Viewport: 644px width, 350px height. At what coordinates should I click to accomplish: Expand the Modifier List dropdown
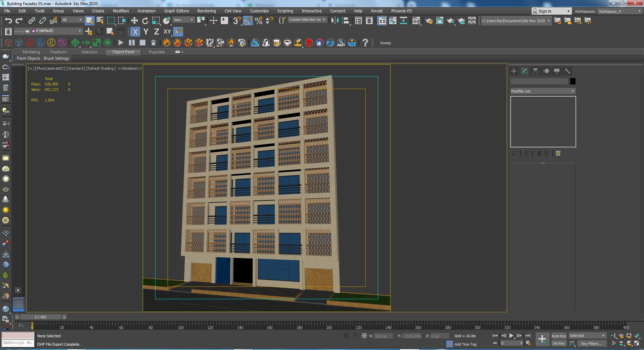(542, 91)
